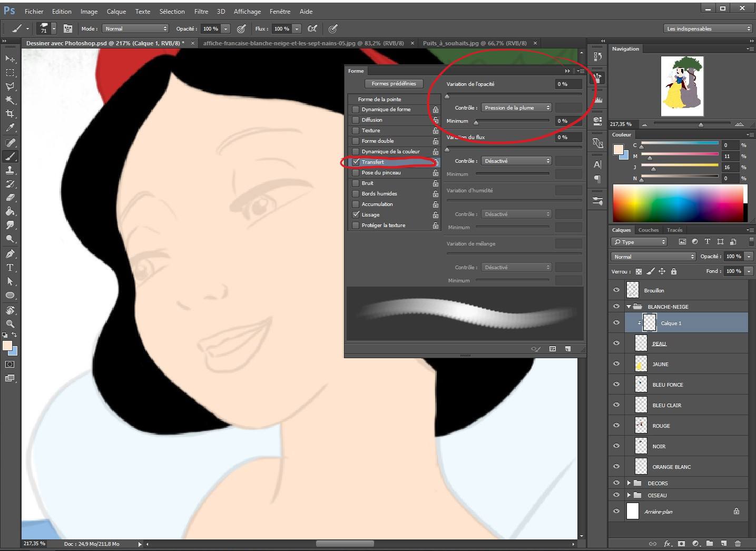Collapse the BLANCHE-NEIGE layer group
The image size is (756, 551).
click(629, 306)
